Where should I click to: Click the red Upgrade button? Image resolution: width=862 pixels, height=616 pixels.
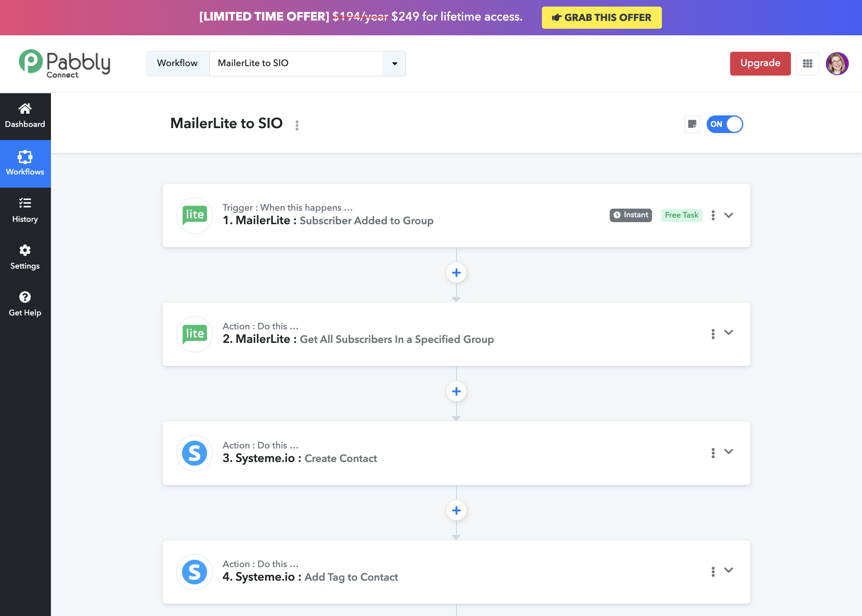(760, 64)
